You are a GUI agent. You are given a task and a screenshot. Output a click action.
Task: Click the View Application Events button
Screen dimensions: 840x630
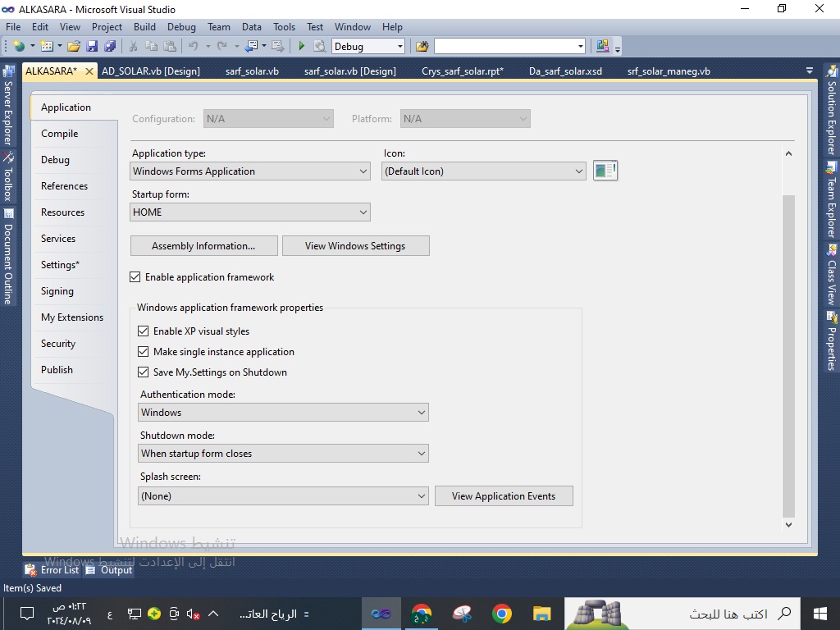coord(503,496)
